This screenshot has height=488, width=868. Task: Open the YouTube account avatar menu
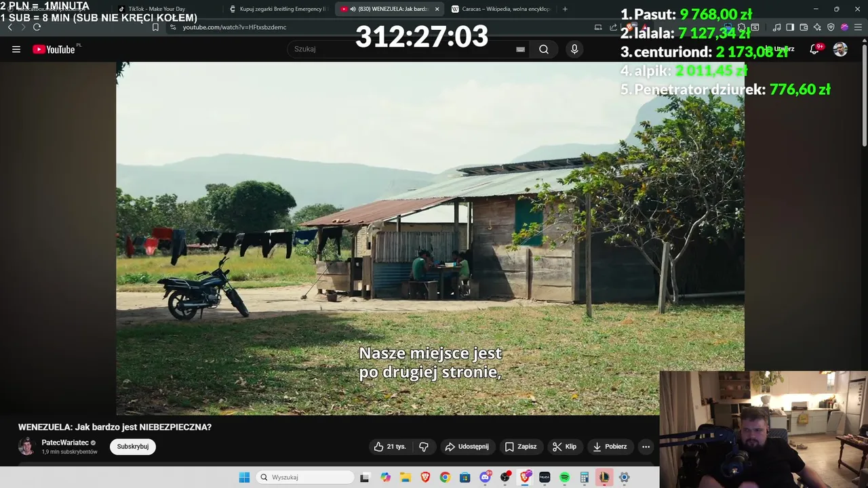[x=840, y=49]
